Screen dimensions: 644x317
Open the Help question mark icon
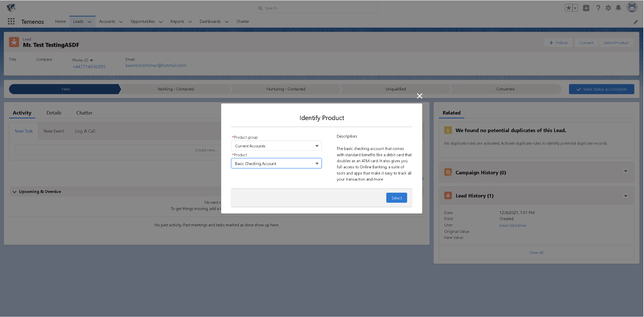coord(598,8)
